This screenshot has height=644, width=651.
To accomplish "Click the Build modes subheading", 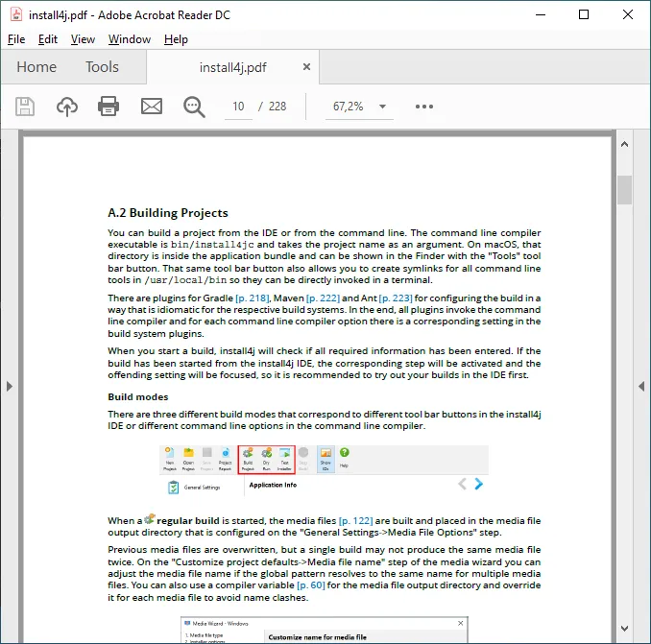I will 138,397.
